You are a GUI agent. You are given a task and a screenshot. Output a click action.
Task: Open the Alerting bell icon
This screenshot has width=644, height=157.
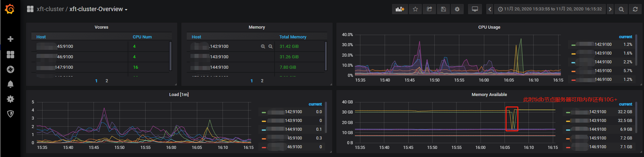pyautogui.click(x=10, y=84)
